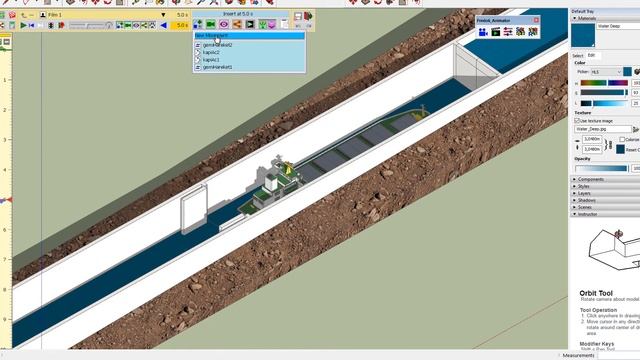
Task: Toggle the movement filter in the timeline toolbar
Action: 120,25
